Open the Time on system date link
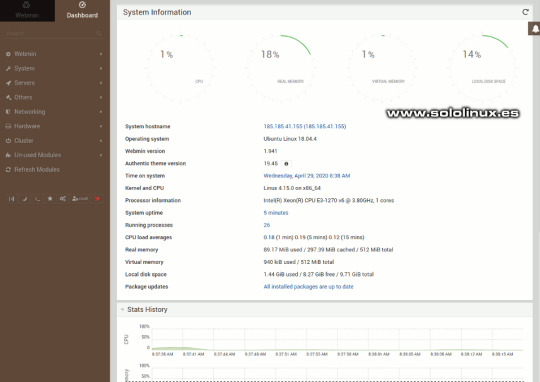Screen dimensions: 540x382 tap(307, 176)
